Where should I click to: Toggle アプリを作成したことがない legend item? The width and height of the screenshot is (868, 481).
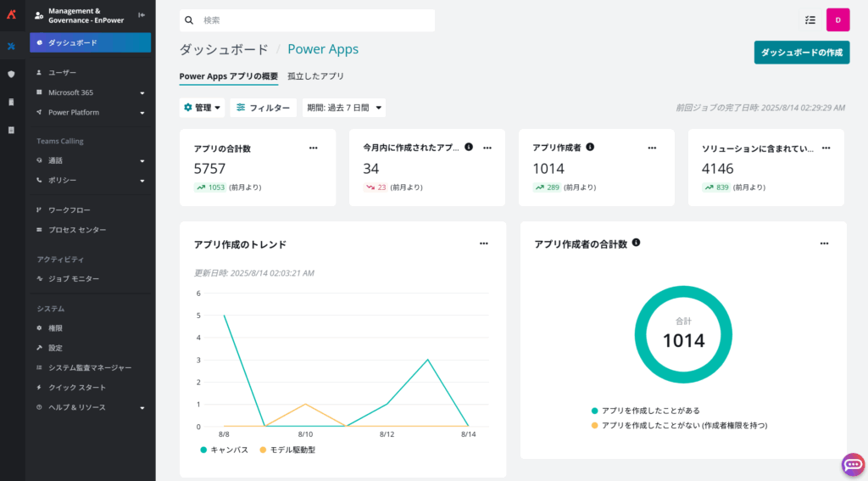coord(679,426)
